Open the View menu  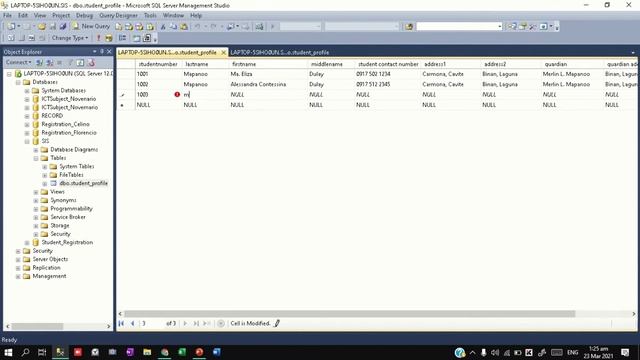[40, 16]
